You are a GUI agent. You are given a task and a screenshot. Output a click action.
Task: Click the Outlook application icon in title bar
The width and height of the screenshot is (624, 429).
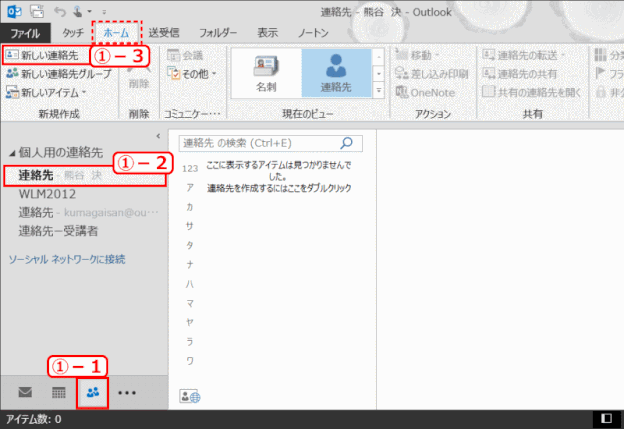coord(14,12)
